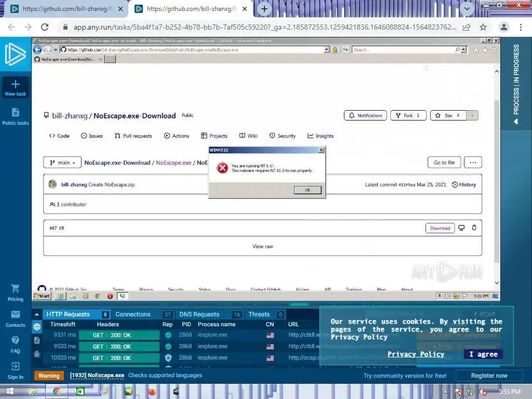The height and width of the screenshot is (399, 532).
Task: Open Privacy Policy link
Action: click(416, 354)
